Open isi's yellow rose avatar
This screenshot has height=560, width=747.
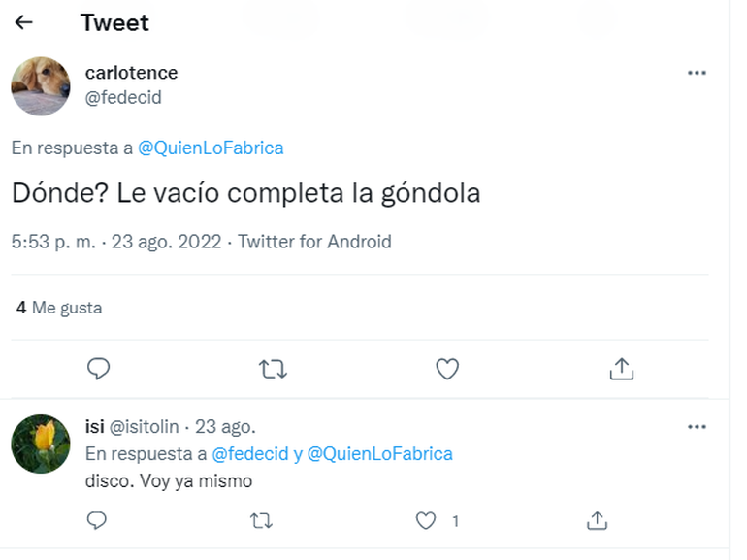[41, 444]
